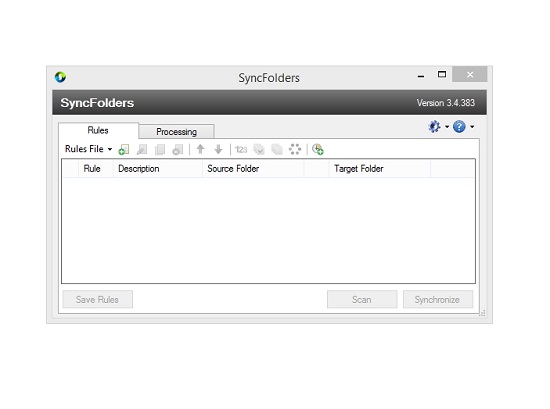
Task: Close the SyncFolders window
Action: pyautogui.click(x=470, y=74)
